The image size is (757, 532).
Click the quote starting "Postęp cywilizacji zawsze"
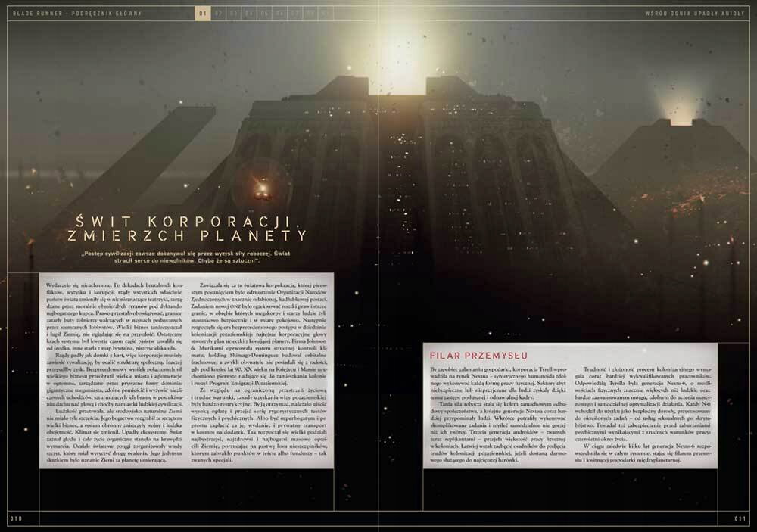(x=186, y=257)
